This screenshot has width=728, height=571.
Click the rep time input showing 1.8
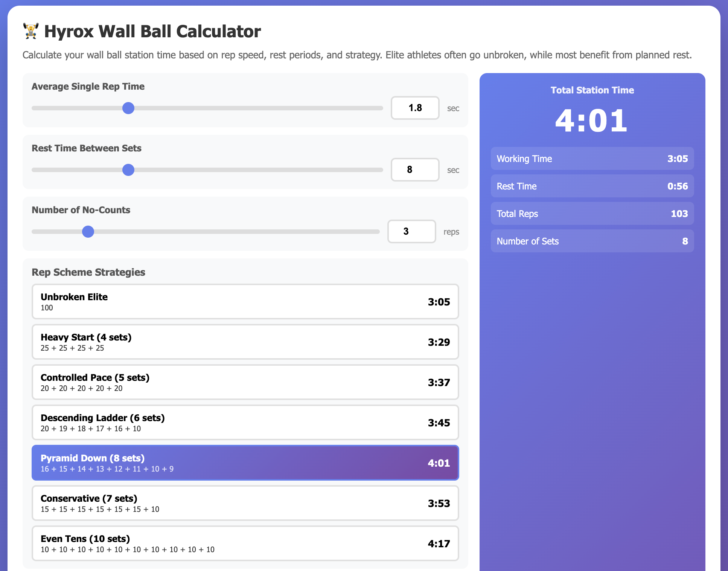click(415, 108)
